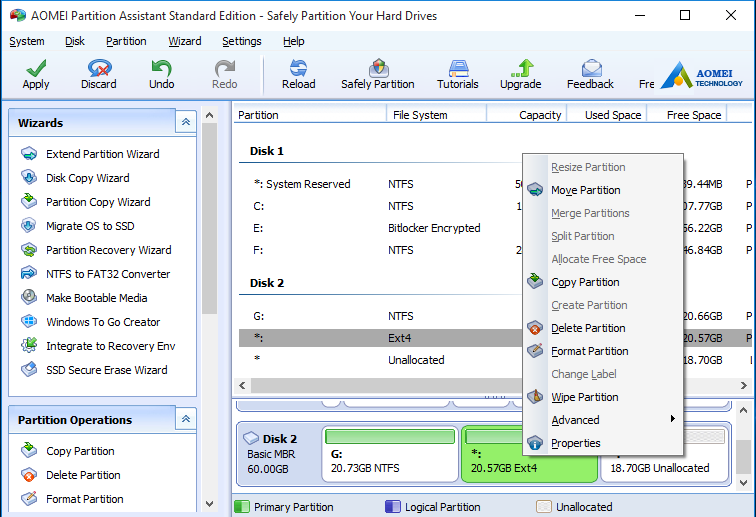Click partition list scroll left arrow
This screenshot has height=517, width=756.
242,385
